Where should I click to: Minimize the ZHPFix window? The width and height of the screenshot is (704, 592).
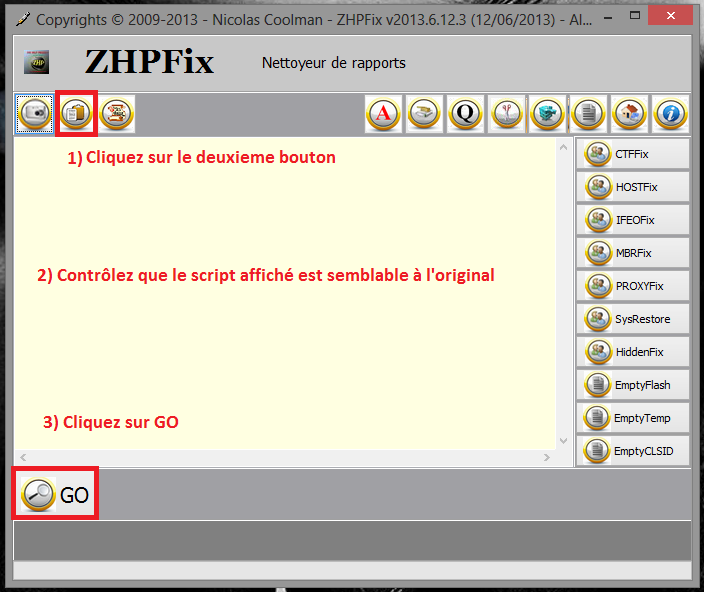(x=608, y=18)
